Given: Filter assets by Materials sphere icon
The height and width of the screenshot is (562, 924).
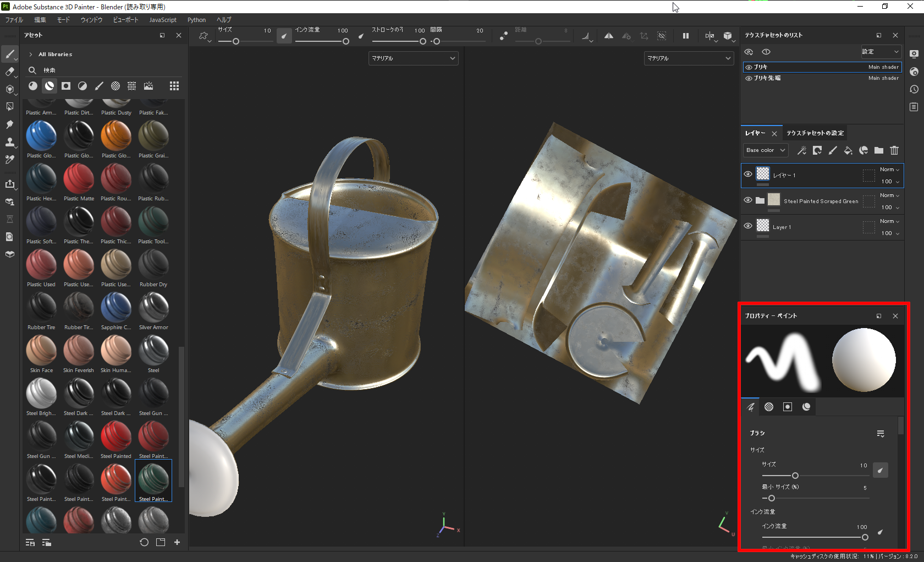Looking at the screenshot, I should pyautogui.click(x=33, y=86).
